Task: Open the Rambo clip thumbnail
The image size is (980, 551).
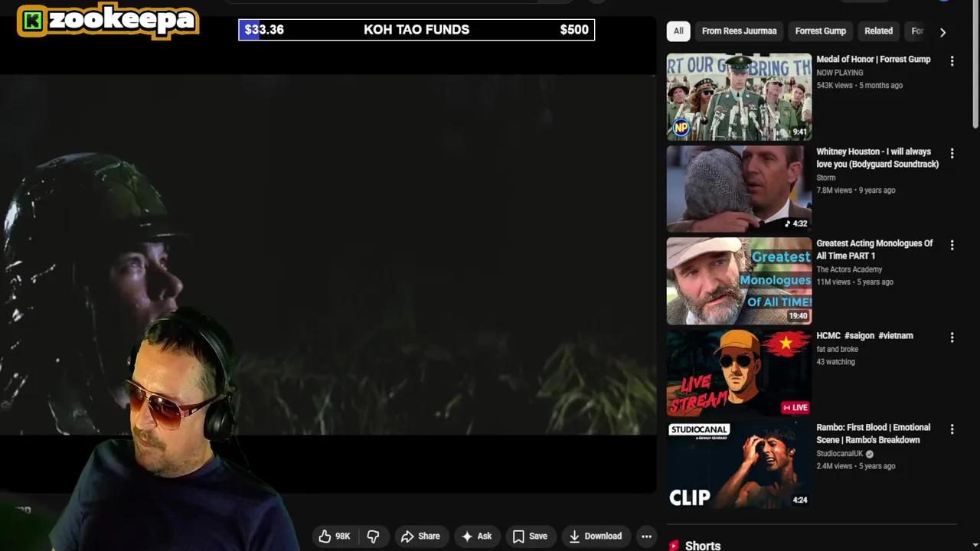Action: pos(739,465)
